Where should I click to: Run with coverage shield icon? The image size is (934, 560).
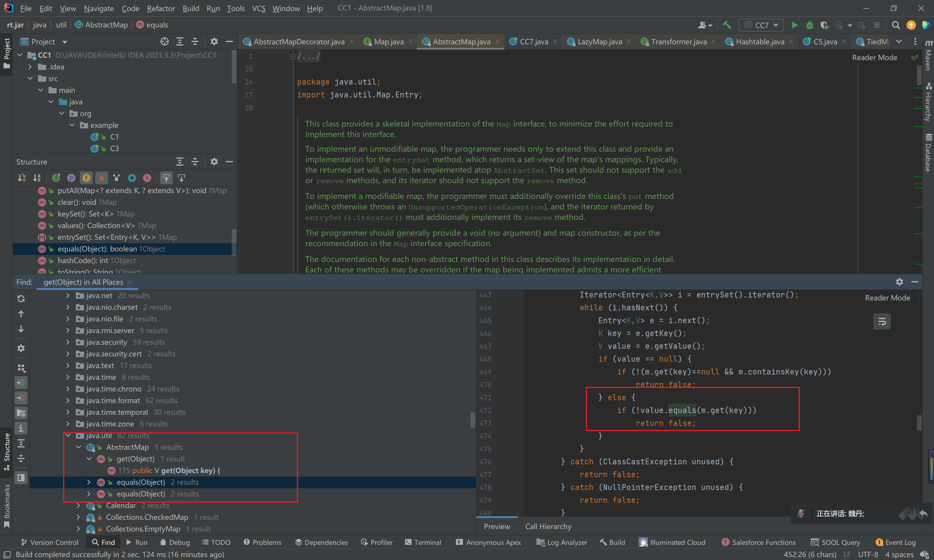pyautogui.click(x=824, y=25)
